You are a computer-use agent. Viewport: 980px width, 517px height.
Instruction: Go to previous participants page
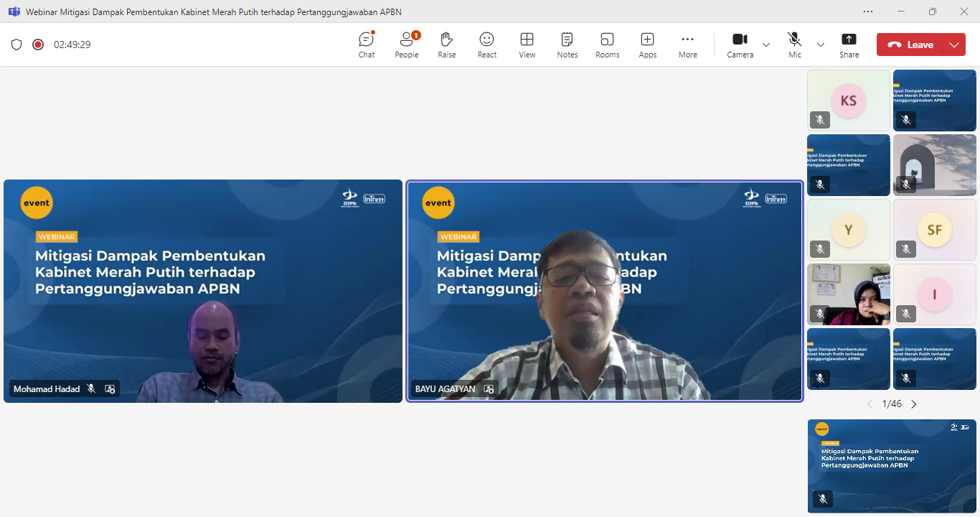point(870,404)
